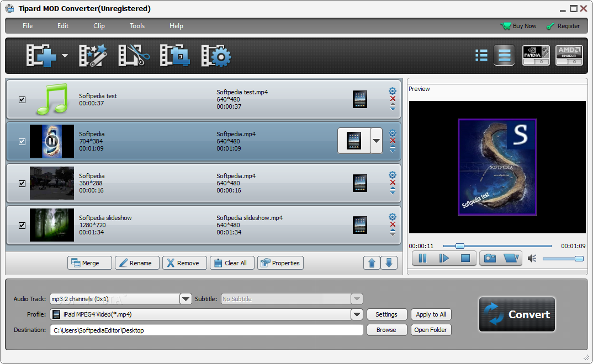This screenshot has height=364, width=593.
Task: Uncheck the Softpedia slideshow file checkbox
Action: point(22,226)
